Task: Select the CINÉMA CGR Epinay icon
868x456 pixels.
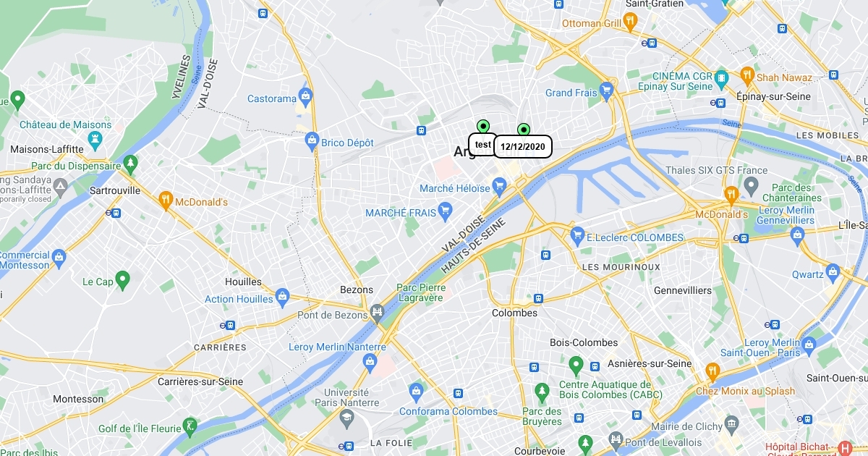Action: click(x=721, y=77)
